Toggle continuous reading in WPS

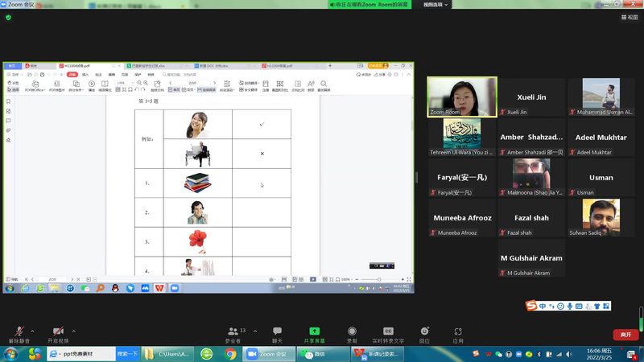(207, 89)
